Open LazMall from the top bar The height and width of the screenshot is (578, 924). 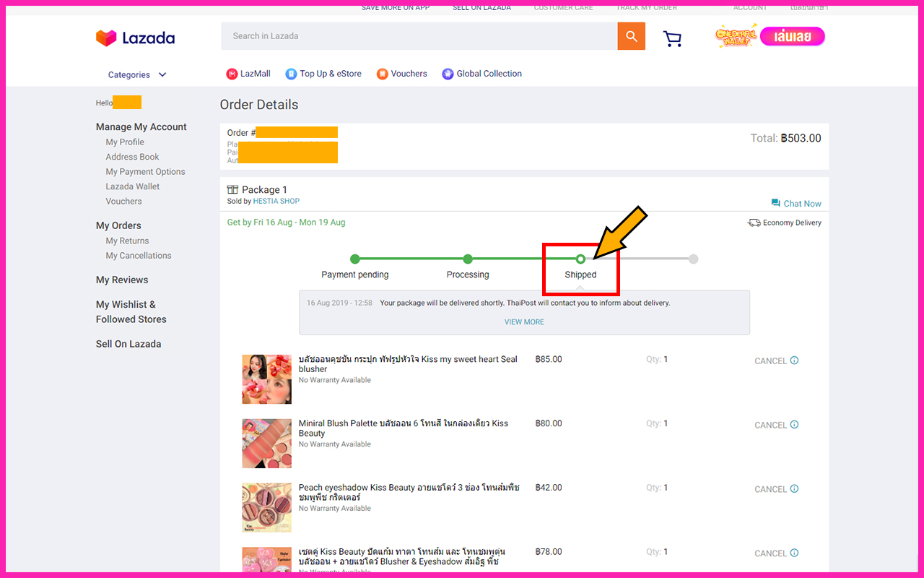[248, 74]
